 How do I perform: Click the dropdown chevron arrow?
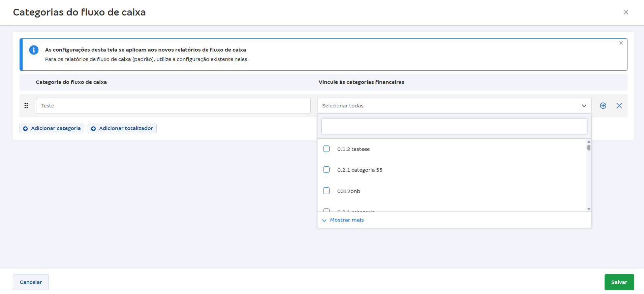[x=584, y=106]
